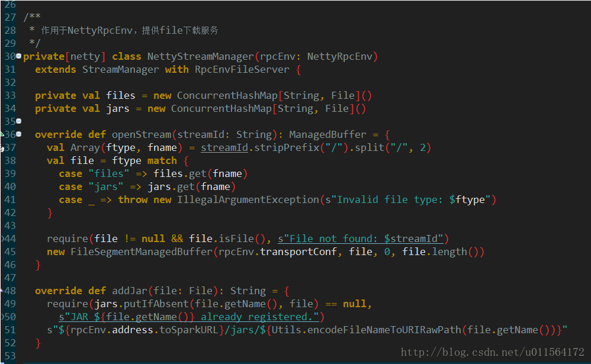Click the 'files' variable declaration on line 33
591x364 pixels.
pos(121,96)
